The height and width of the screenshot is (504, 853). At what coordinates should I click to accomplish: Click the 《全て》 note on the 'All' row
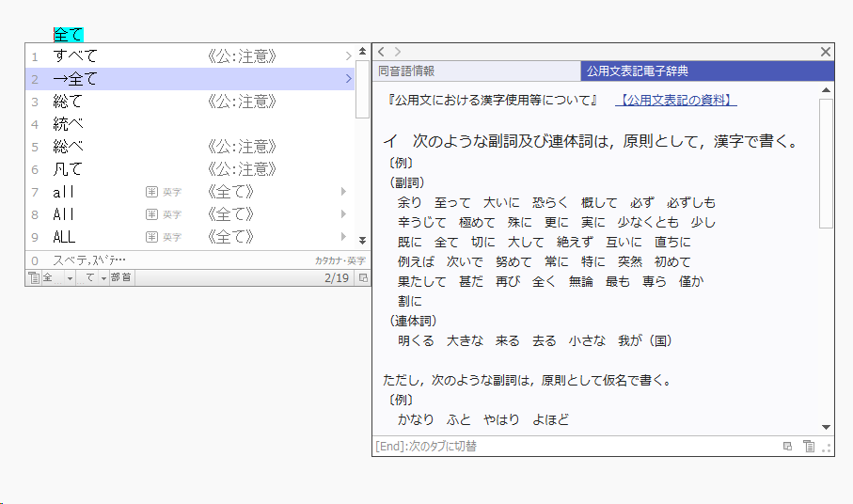tap(230, 214)
